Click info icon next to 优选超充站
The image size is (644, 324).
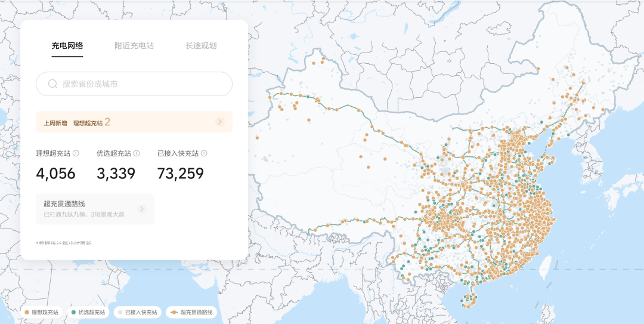point(137,153)
